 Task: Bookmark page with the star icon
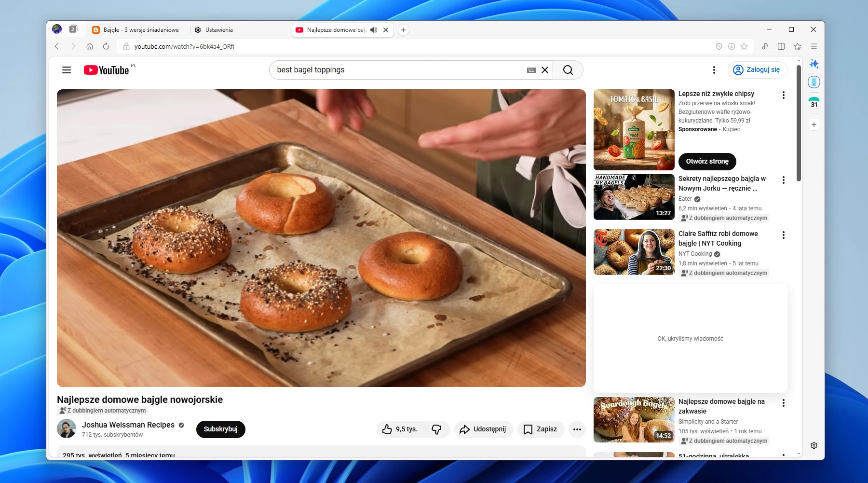744,46
